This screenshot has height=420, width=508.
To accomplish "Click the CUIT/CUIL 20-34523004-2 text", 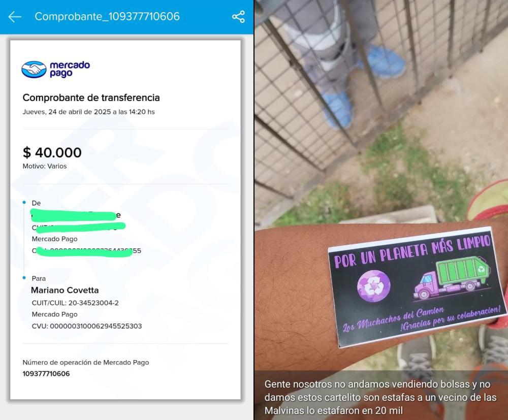I will click(x=75, y=303).
